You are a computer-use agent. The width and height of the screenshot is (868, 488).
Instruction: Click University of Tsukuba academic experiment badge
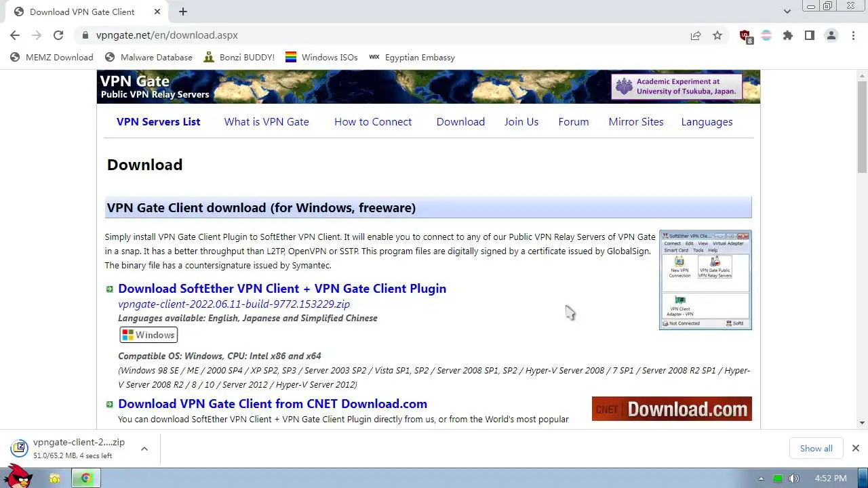tap(677, 87)
